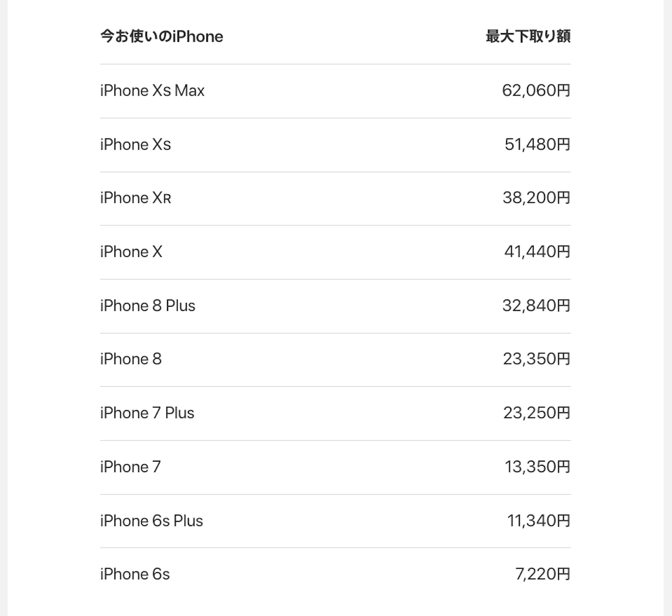Click the 23,250円 trade-in value

537,413
